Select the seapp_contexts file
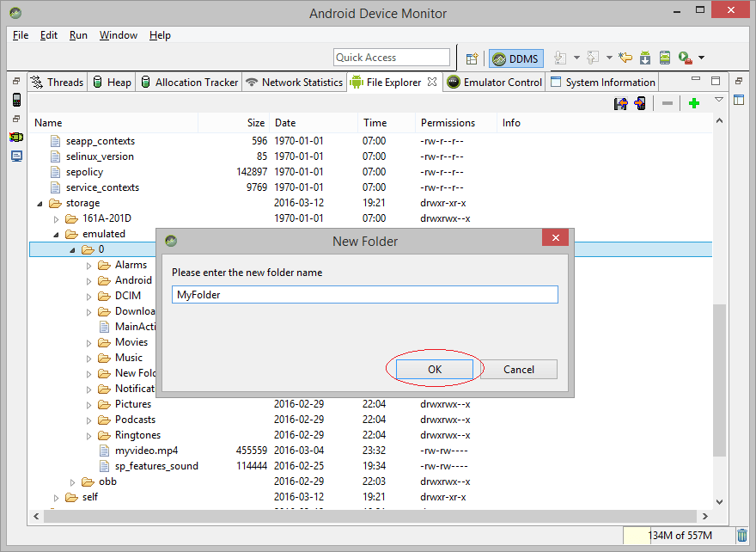Screen dimensions: 756x552 101,141
